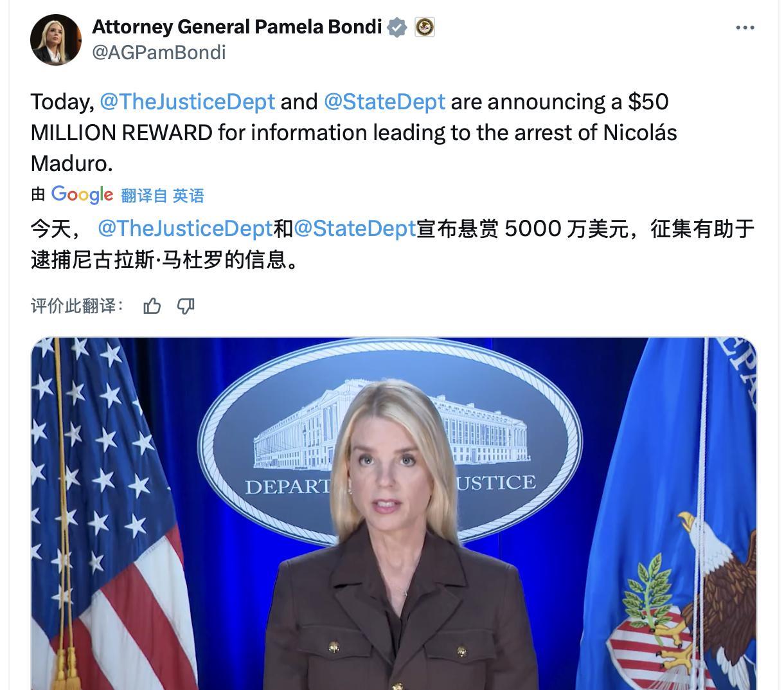Click the grey verified checkmark badge
This screenshot has width=784, height=690.
point(397,27)
